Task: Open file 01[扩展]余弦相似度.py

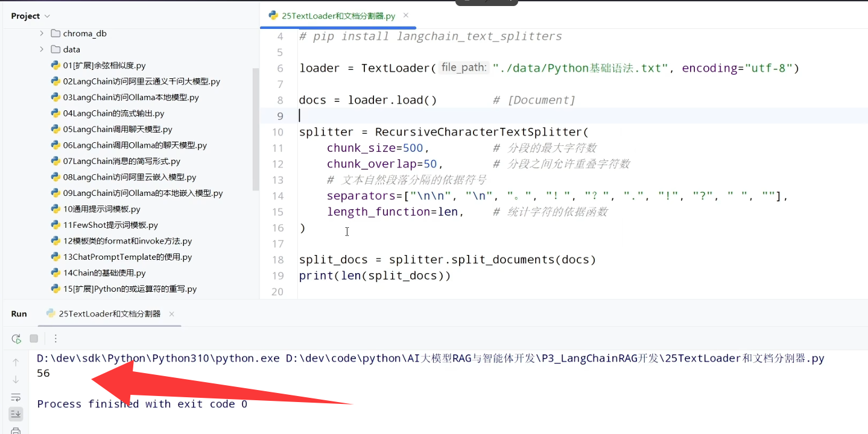Action: (x=98, y=66)
